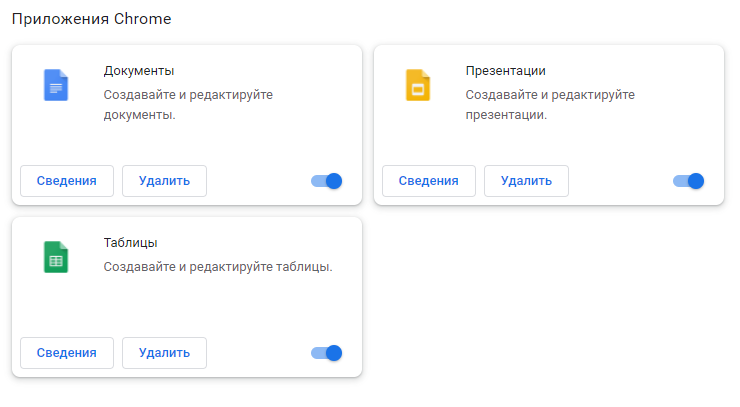Click the green Google Sheets icon
The height and width of the screenshot is (407, 740).
point(56,258)
